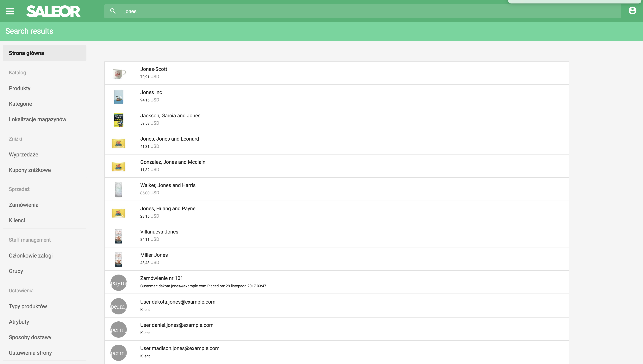Open the Jackson, Garcia and Jones product
Viewport: 643px width, 364px height.
point(170,116)
